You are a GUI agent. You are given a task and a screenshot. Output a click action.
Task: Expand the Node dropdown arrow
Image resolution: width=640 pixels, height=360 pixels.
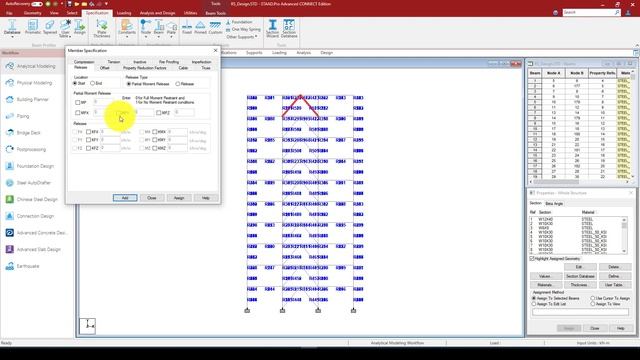146,37
